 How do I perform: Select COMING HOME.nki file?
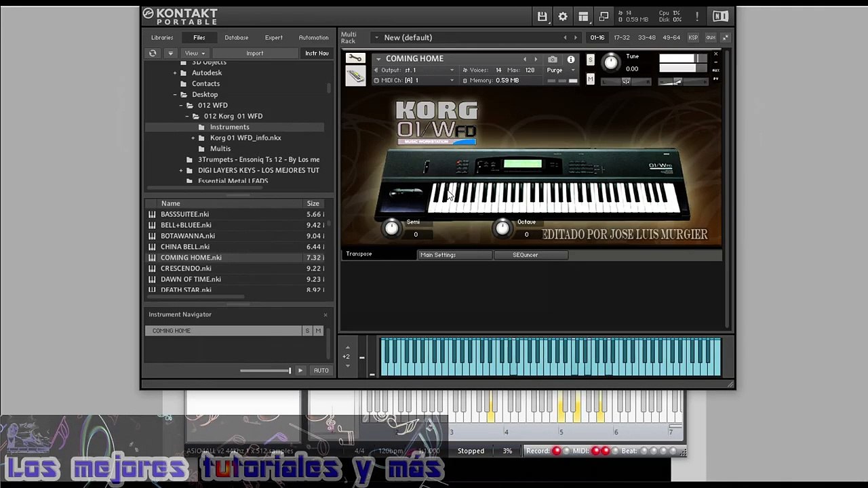[235, 258]
